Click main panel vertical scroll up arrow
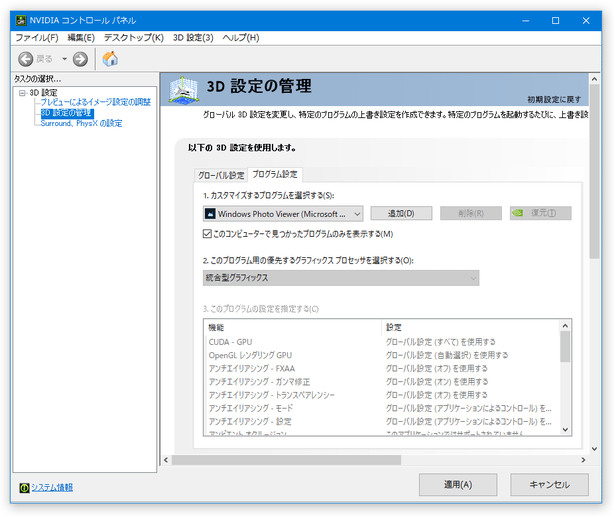The height and width of the screenshot is (516, 614). click(x=594, y=79)
